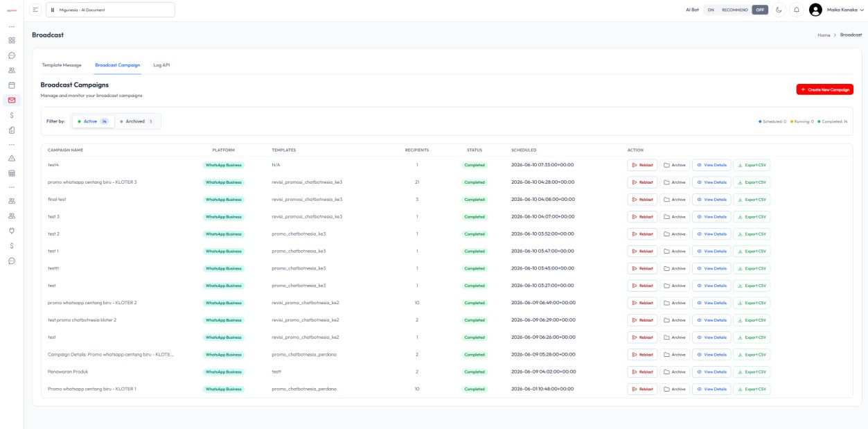Click the plug integration icon in sidebar
Screen dimensions: 868x429
[x=12, y=231]
